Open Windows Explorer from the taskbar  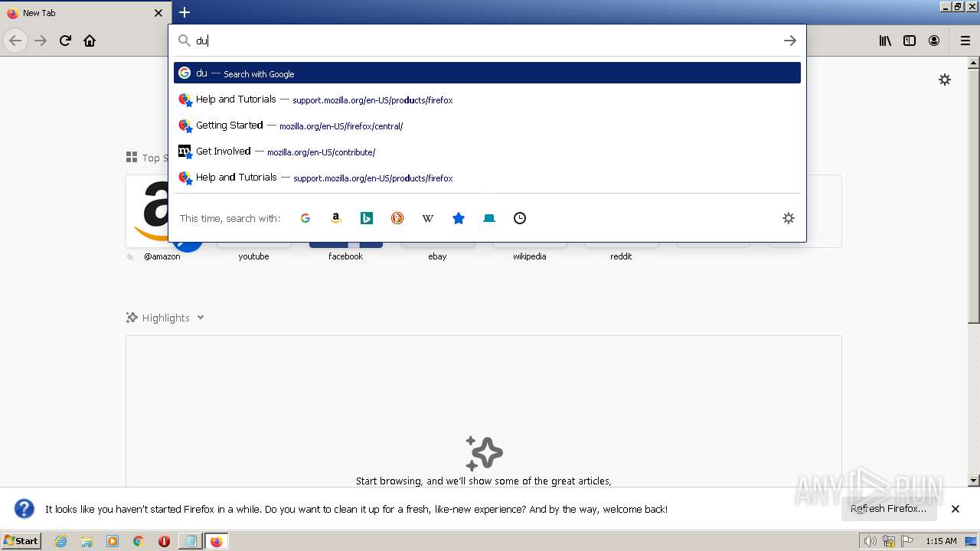pos(87,541)
